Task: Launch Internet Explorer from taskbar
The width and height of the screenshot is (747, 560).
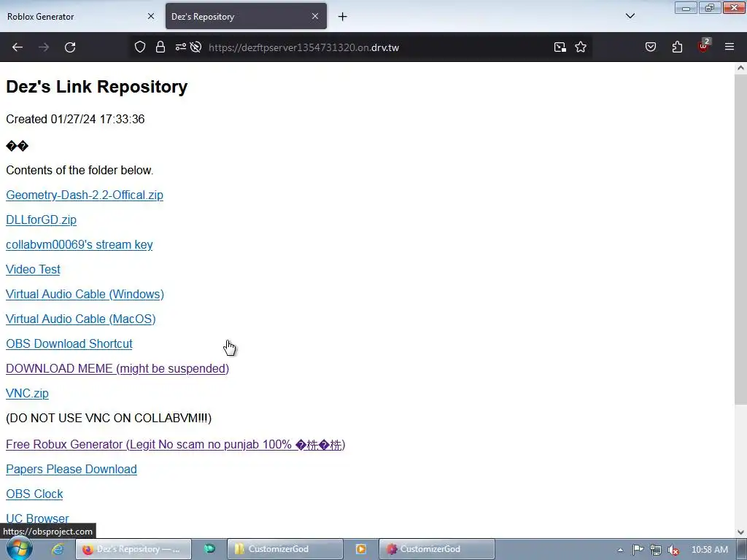Action: click(58, 550)
